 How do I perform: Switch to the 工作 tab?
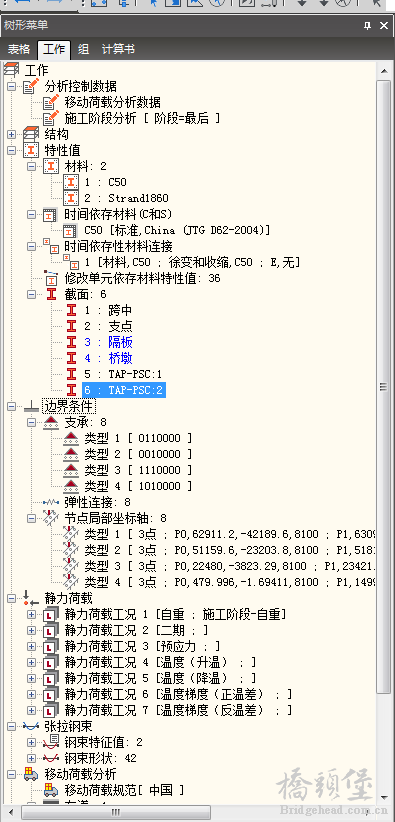pyautogui.click(x=54, y=49)
